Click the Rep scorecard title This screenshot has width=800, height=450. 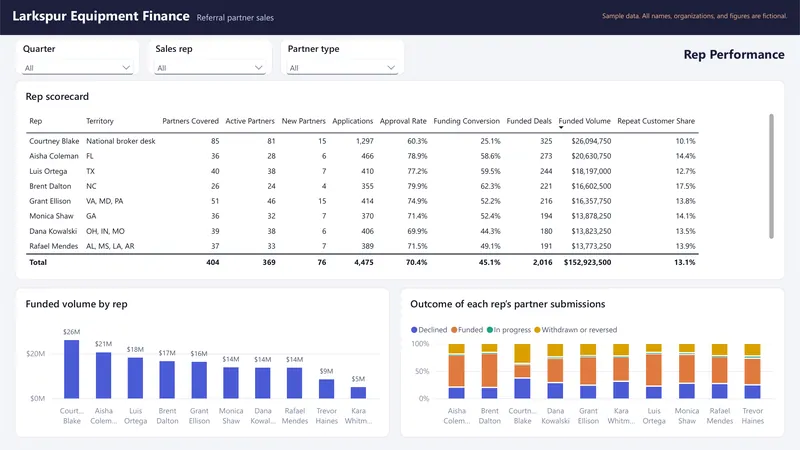(x=57, y=96)
